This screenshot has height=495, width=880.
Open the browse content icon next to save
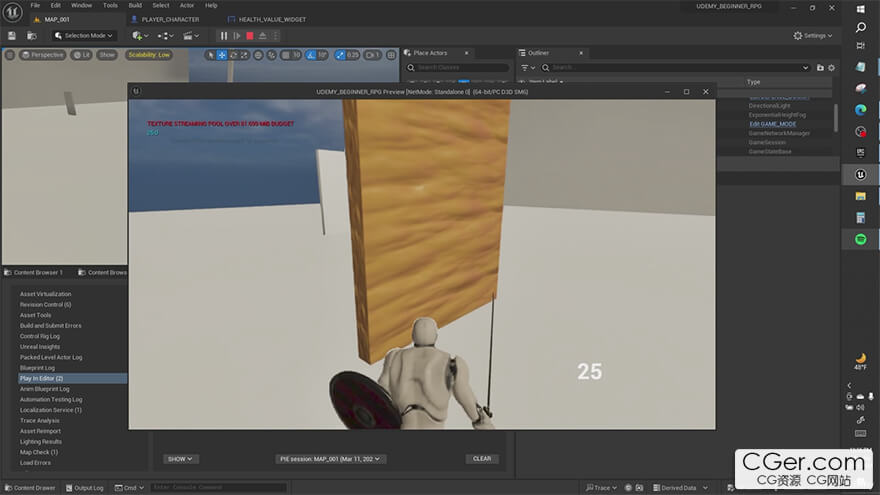click(32, 36)
